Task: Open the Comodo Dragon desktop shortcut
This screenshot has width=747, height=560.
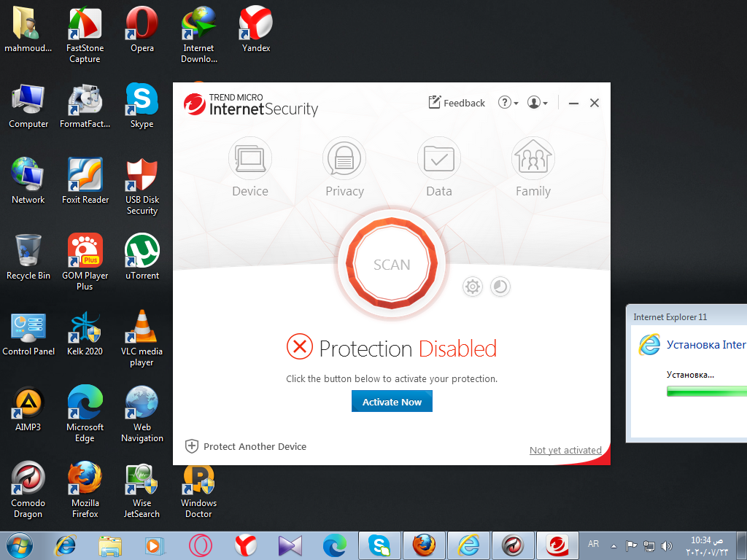Action: [x=28, y=489]
